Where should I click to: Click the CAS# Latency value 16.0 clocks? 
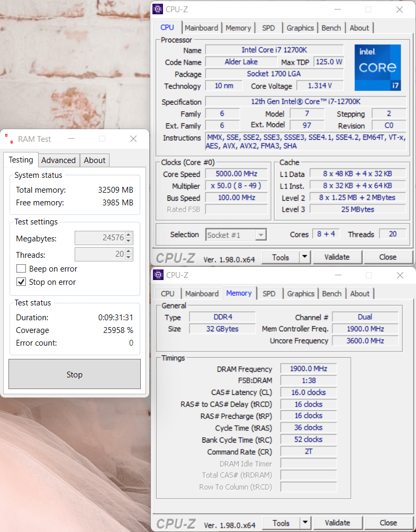click(309, 392)
